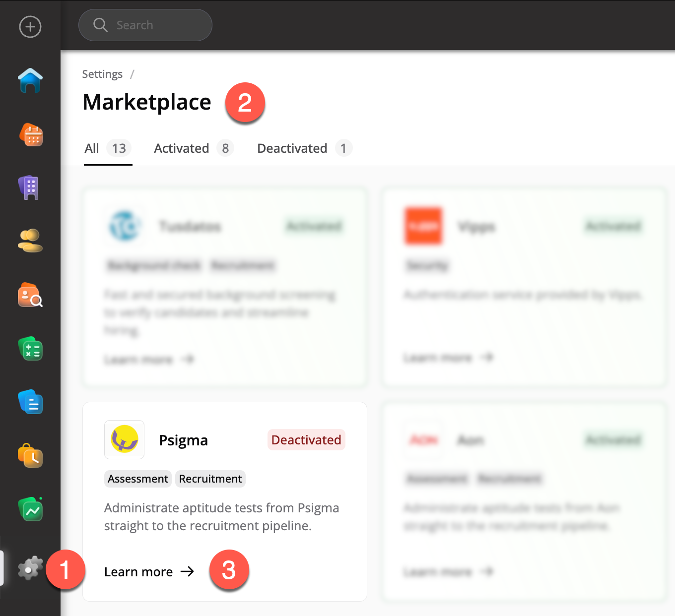Open the yellow people icon

click(30, 241)
